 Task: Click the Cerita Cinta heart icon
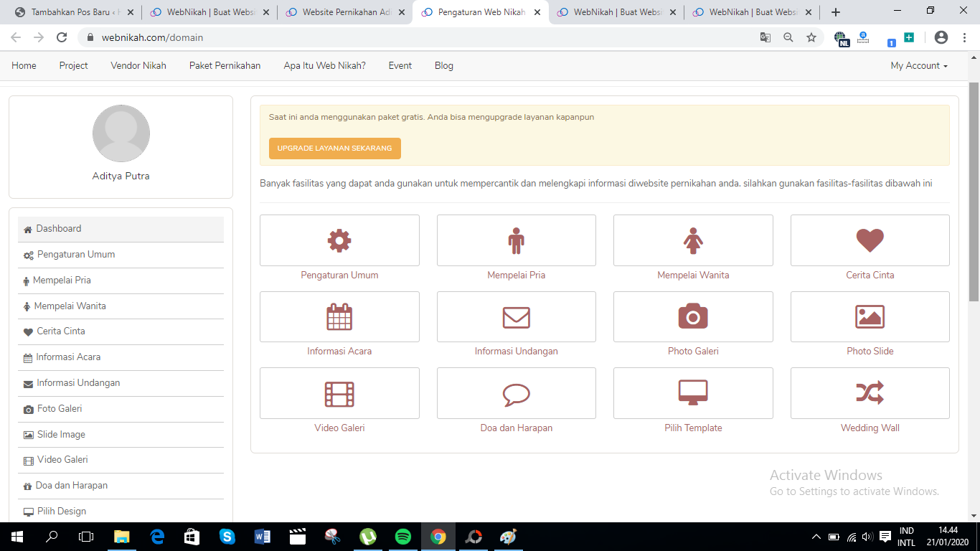point(869,240)
